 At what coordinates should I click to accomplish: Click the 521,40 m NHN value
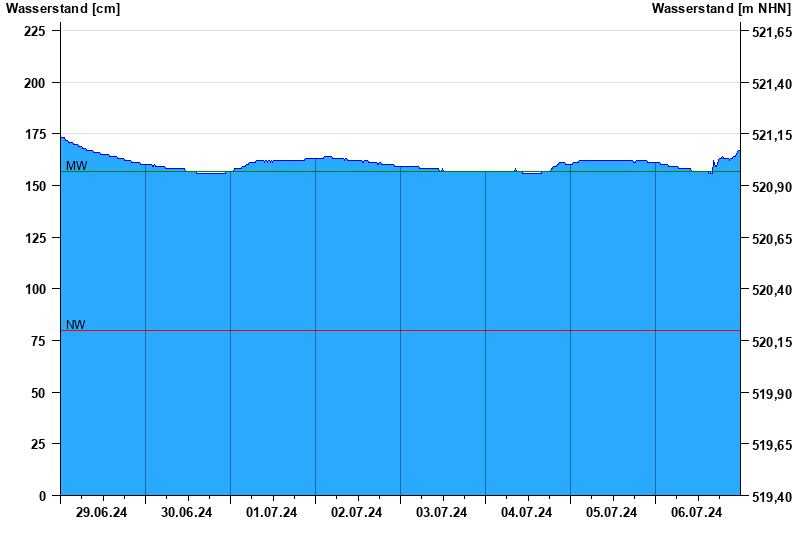772,84
